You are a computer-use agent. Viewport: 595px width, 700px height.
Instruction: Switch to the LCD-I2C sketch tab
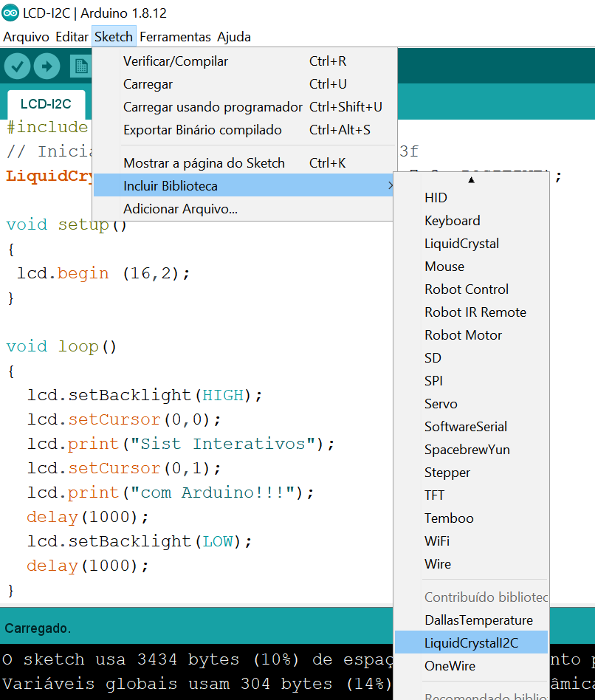45,103
